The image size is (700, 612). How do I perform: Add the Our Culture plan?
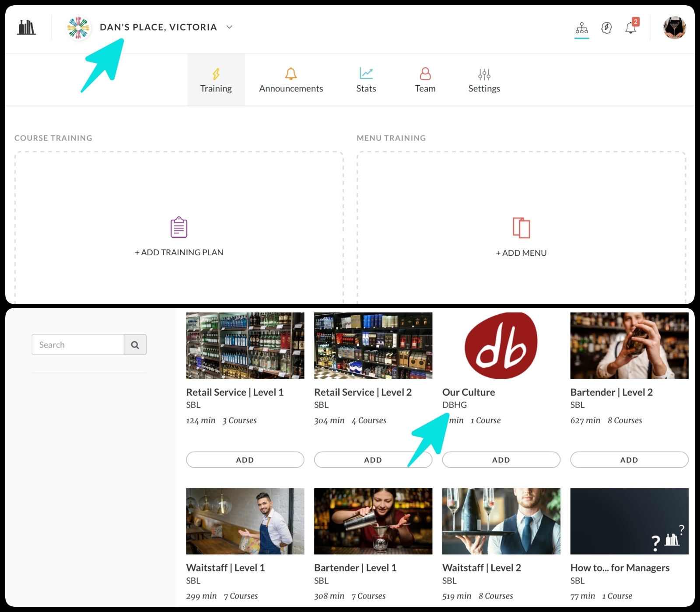coord(501,460)
